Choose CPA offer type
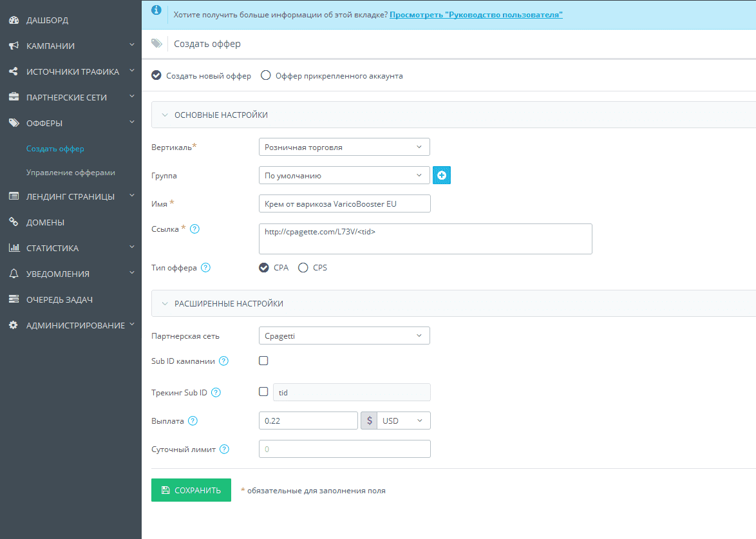Screen dimensions: 756x539 coord(264,268)
